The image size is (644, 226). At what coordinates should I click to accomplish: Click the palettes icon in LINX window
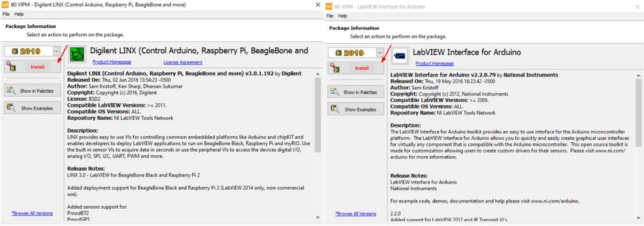tap(11, 90)
